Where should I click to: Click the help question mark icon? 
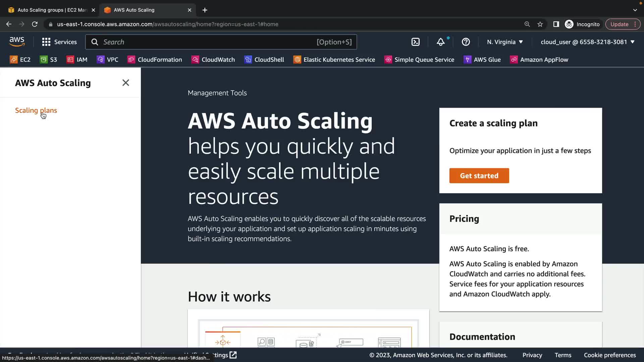[x=466, y=42]
